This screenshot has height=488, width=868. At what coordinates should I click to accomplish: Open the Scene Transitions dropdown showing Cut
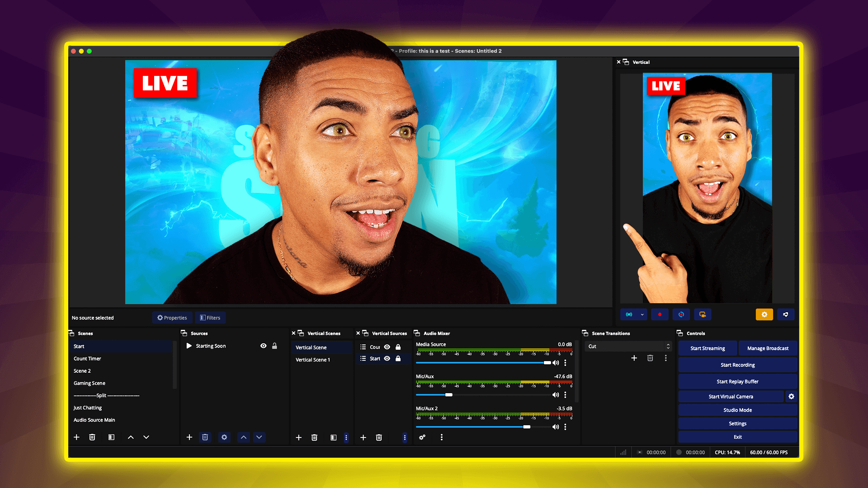(628, 346)
